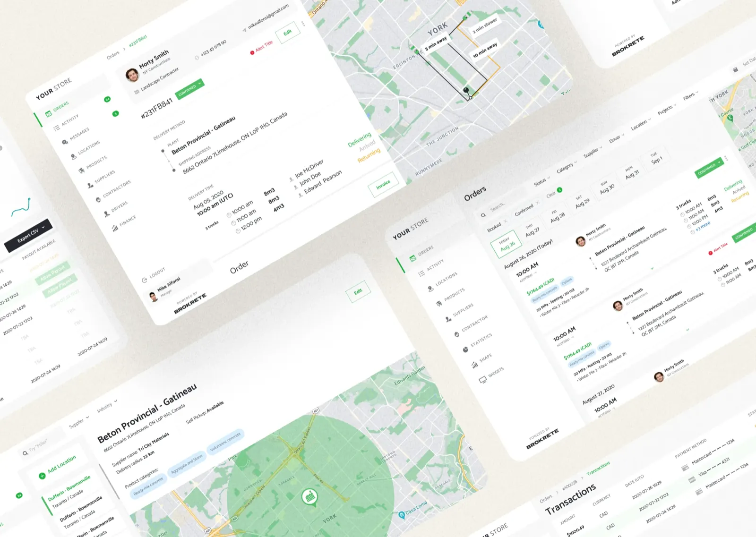Screen dimensions: 756x537
Task: Click Widgets monitor icon in Orders list sidebar
Action: (482, 380)
